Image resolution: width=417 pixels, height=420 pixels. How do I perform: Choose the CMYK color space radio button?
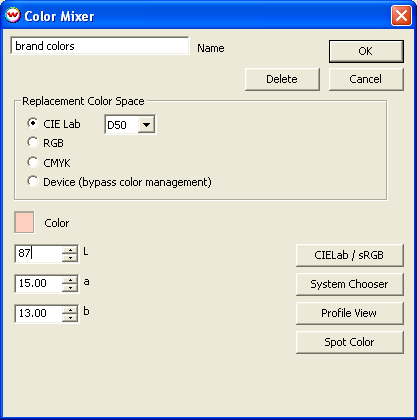coord(33,162)
